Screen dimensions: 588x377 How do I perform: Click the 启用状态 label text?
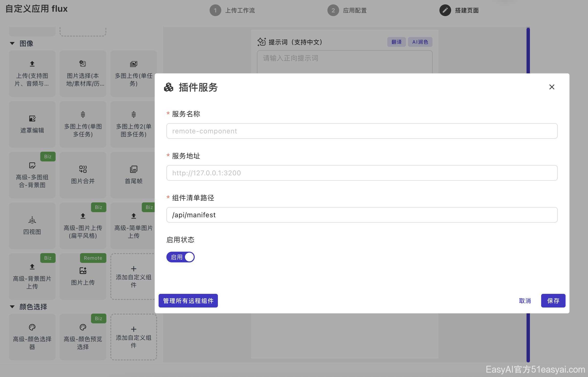click(x=180, y=240)
